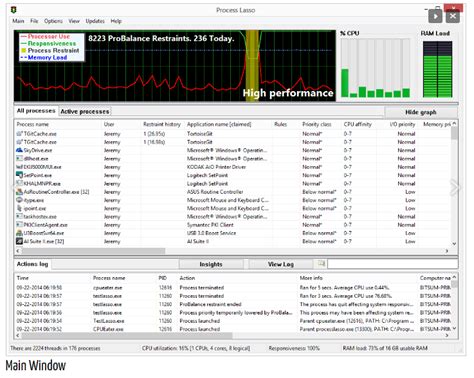Click the EKIJ5000MUI.exe Kodak printer icon
Viewport: 474px width, 378px height.
click(x=19, y=167)
